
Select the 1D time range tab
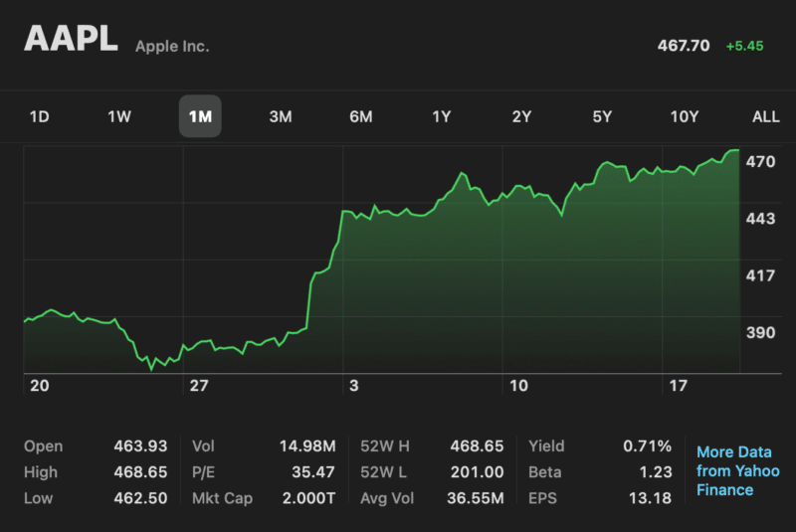click(x=40, y=116)
